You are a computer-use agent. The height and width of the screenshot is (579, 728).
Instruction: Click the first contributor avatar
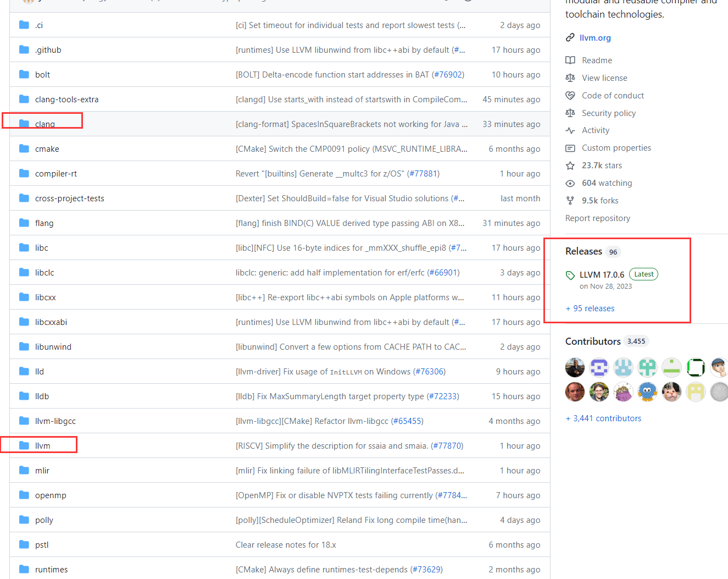(x=575, y=367)
